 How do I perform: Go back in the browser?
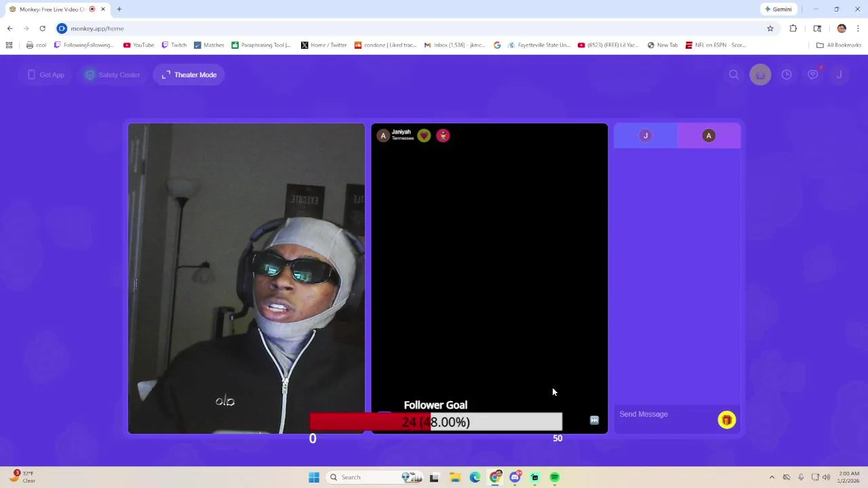pos(10,28)
